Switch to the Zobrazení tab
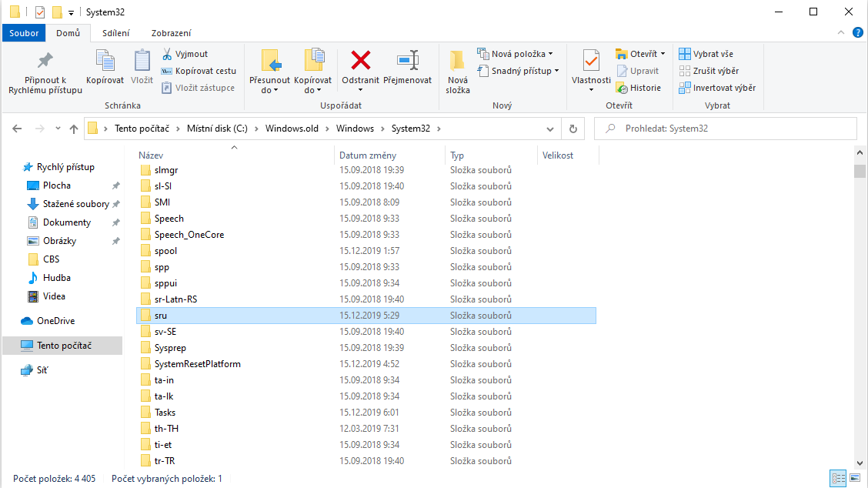Screen dimensions: 868x488 tap(171, 32)
